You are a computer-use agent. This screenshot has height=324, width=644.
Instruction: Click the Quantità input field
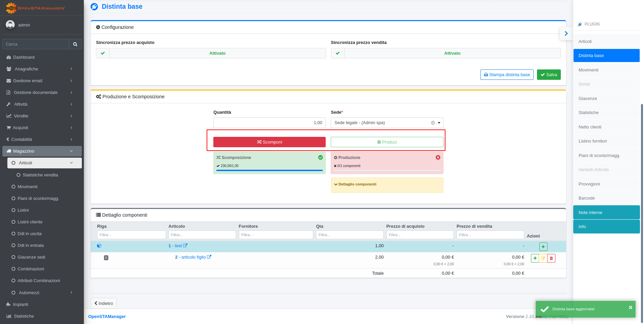[x=269, y=123]
